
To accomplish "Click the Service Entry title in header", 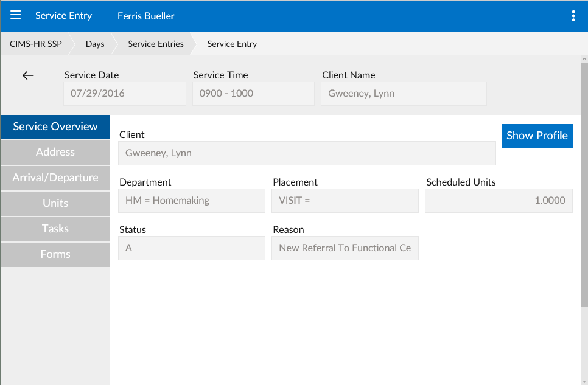I will coord(63,15).
